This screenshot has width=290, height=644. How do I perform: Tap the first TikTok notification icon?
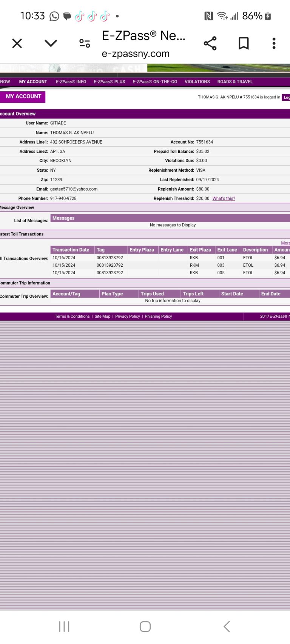pyautogui.click(x=79, y=16)
